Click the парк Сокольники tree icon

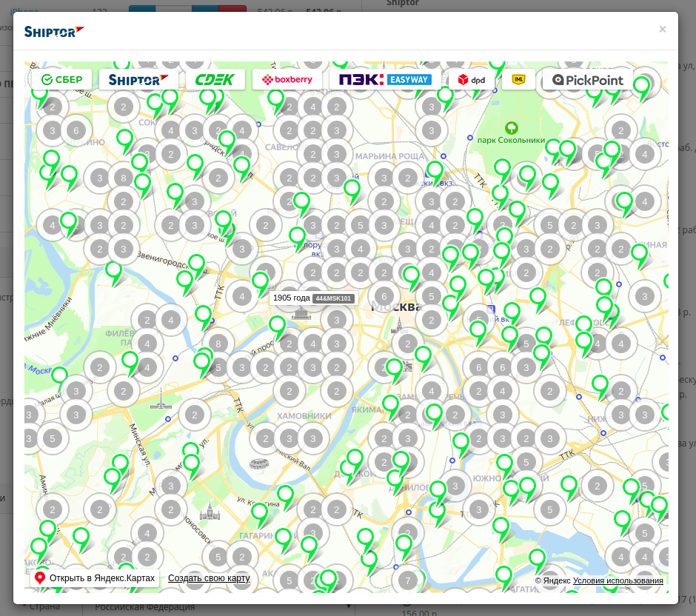tap(512, 128)
